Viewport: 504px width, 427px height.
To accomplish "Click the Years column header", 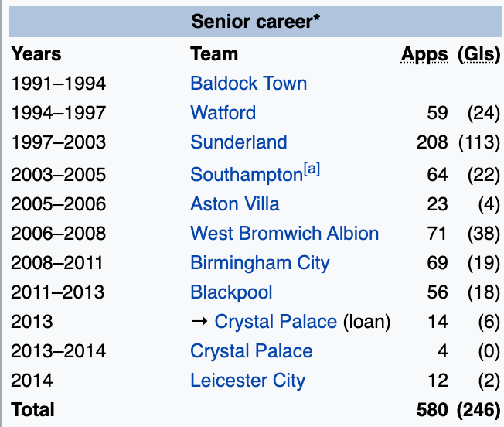I will pos(36,54).
